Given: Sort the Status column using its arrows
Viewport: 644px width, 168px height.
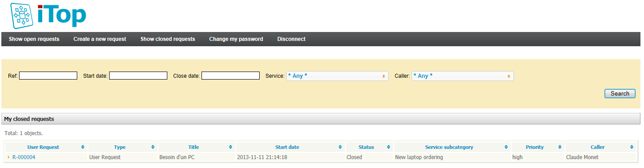Looking at the screenshot, I should coord(388,147).
